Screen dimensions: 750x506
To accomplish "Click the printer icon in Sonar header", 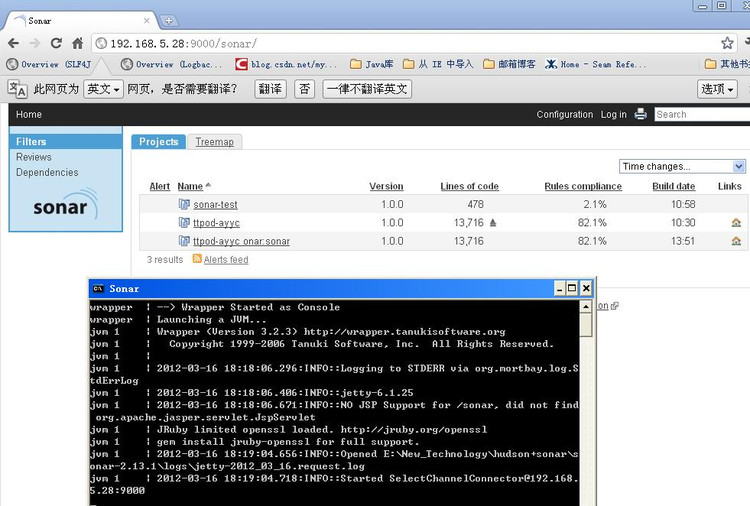I will [640, 114].
